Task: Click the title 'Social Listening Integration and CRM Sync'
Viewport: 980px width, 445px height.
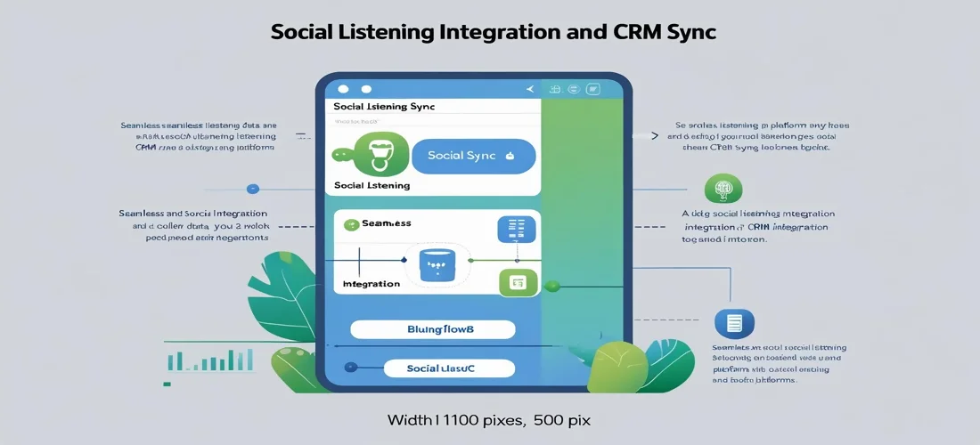Action: tap(494, 32)
